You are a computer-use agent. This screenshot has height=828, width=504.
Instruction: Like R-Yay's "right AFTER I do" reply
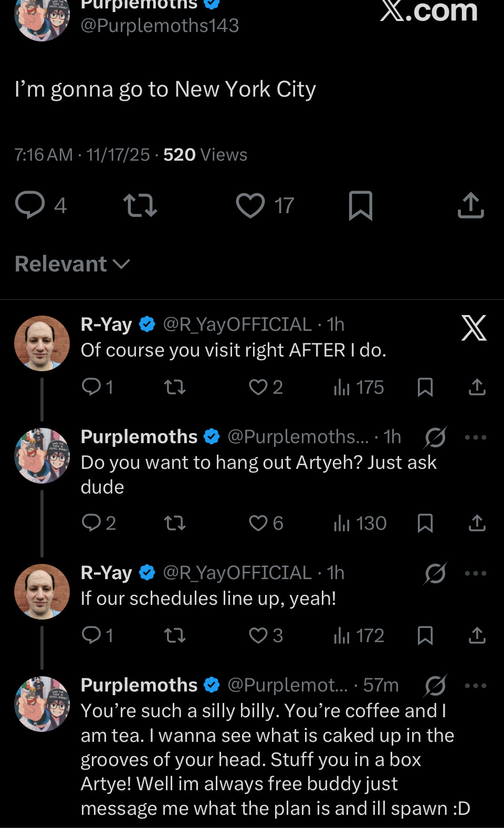click(258, 387)
